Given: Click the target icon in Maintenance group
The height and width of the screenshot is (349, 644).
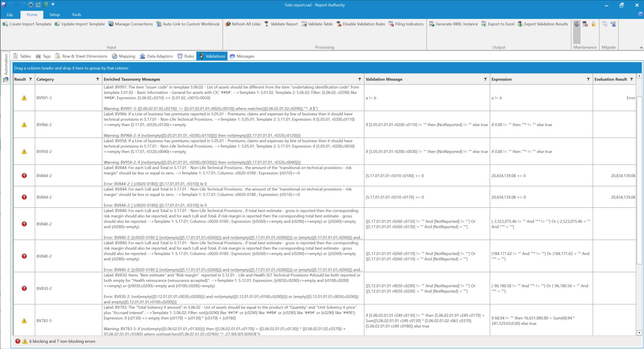Looking at the screenshot, I should point(577,24).
